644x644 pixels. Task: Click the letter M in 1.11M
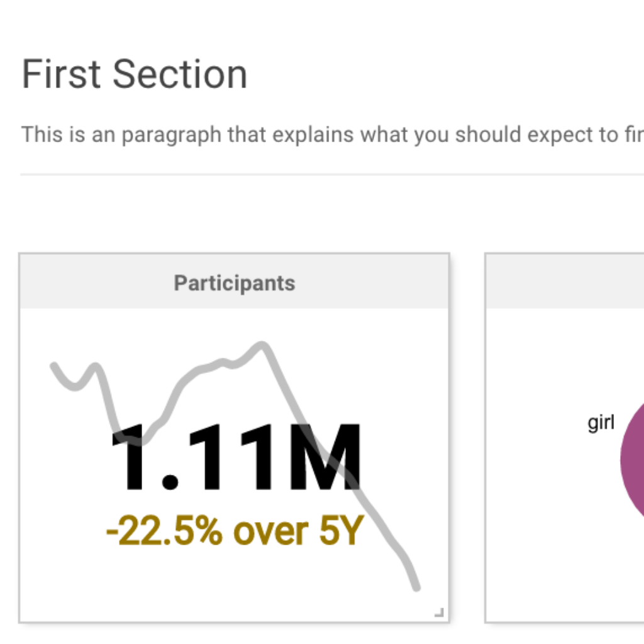coord(325,457)
